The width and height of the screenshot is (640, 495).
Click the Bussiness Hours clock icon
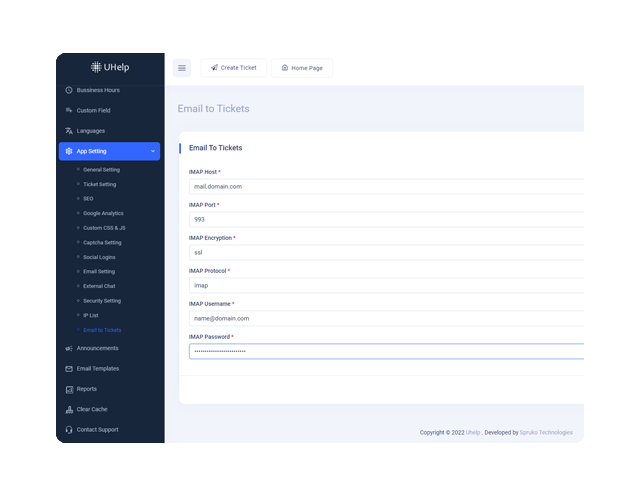click(69, 90)
